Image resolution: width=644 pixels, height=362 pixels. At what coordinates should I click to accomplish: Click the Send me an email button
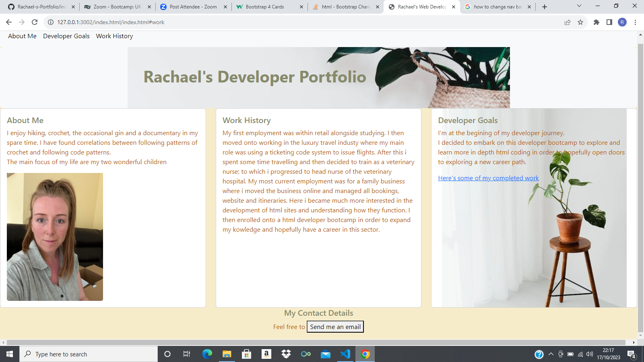coord(335,327)
